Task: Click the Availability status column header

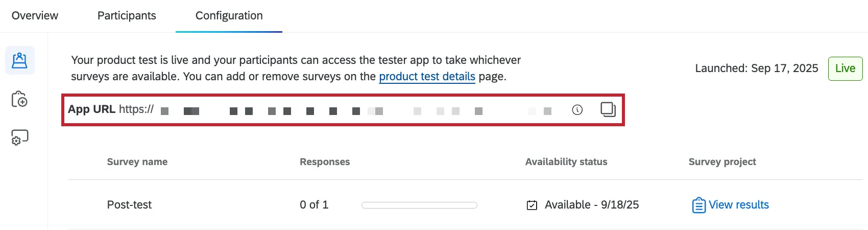Action: pyautogui.click(x=566, y=162)
